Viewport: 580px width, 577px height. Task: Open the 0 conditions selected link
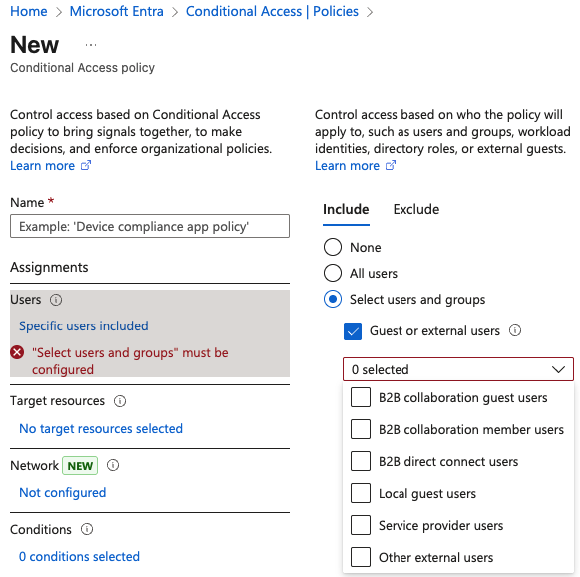tap(80, 556)
